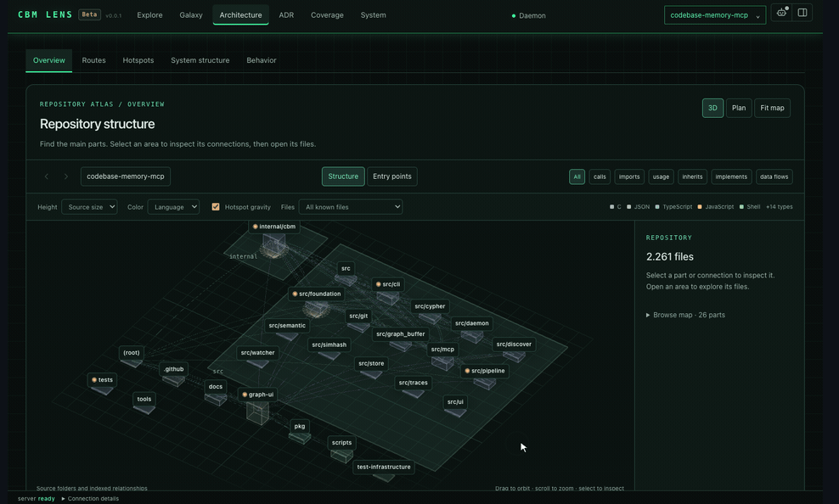Viewport: 839px width, 504px height.
Task: Open the Height Source size dropdown
Action: (89, 207)
